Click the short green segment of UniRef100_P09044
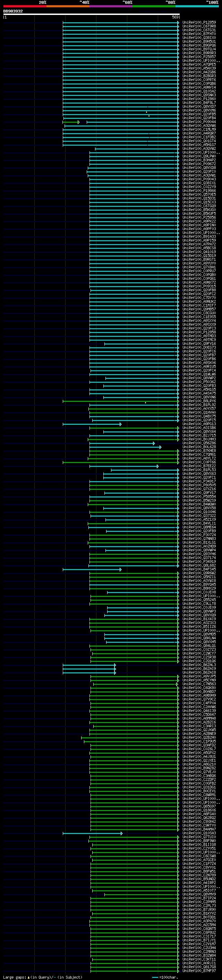 (71, 122)
